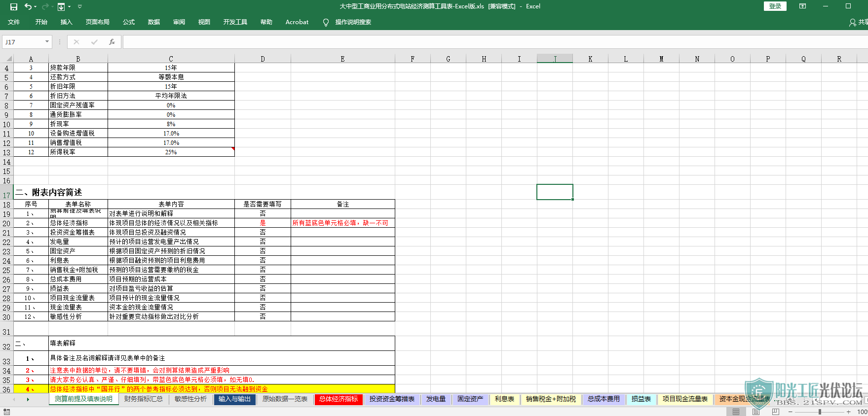Viewport: 868px width, 416px height.
Task: Click the 操作说明搜索 search box
Action: tap(353, 22)
